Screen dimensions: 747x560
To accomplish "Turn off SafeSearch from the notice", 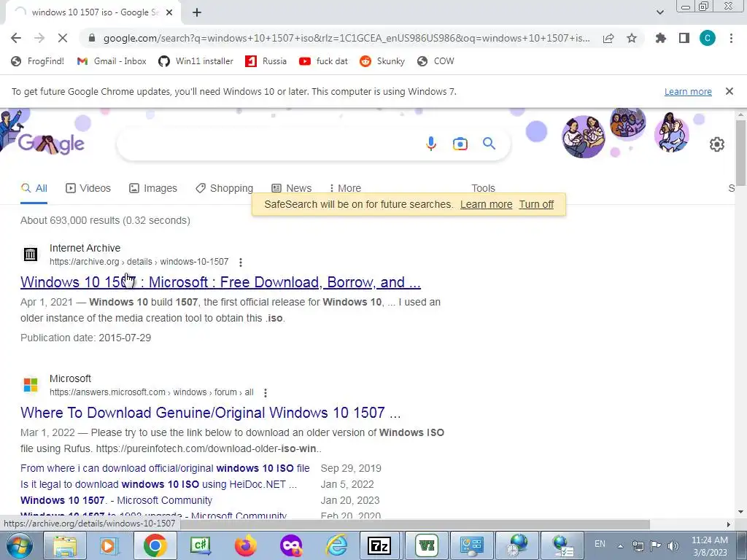I will pyautogui.click(x=536, y=204).
